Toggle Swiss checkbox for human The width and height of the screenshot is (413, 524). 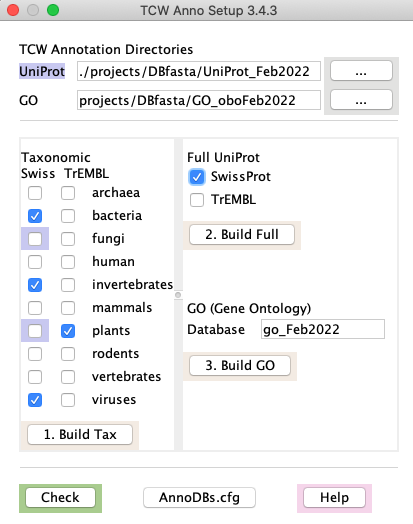[x=35, y=262]
